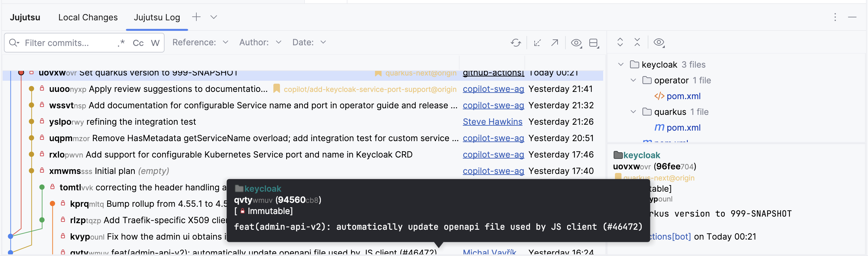Screen dimensions: 868x256
Task: Open pom.xml under quarkus
Action: tap(683, 127)
